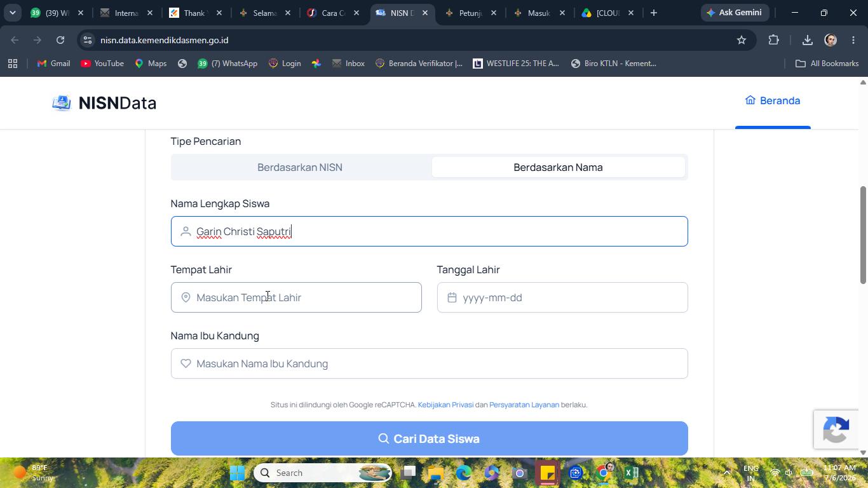Open the Beranda navigation item
The image size is (868, 488).
(x=773, y=100)
